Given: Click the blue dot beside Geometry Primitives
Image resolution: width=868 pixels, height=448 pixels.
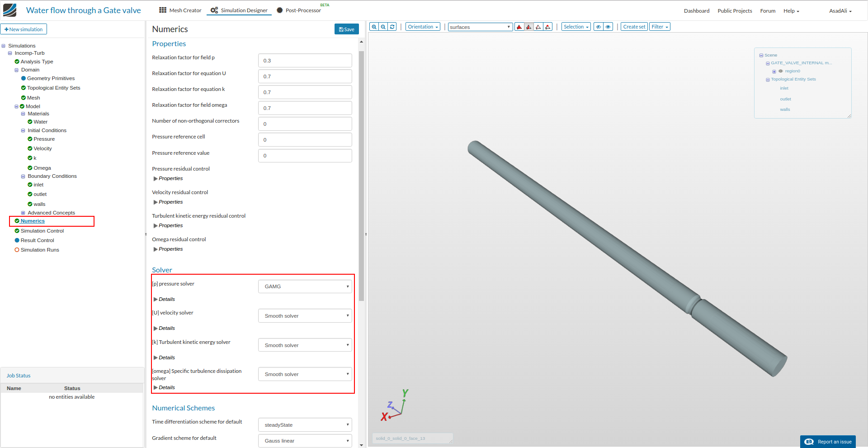Looking at the screenshot, I should (24, 78).
